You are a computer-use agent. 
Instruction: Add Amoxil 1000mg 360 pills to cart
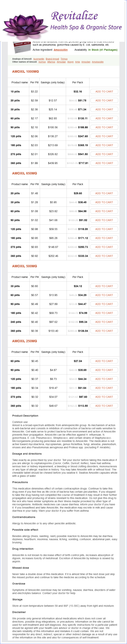[104, 163]
